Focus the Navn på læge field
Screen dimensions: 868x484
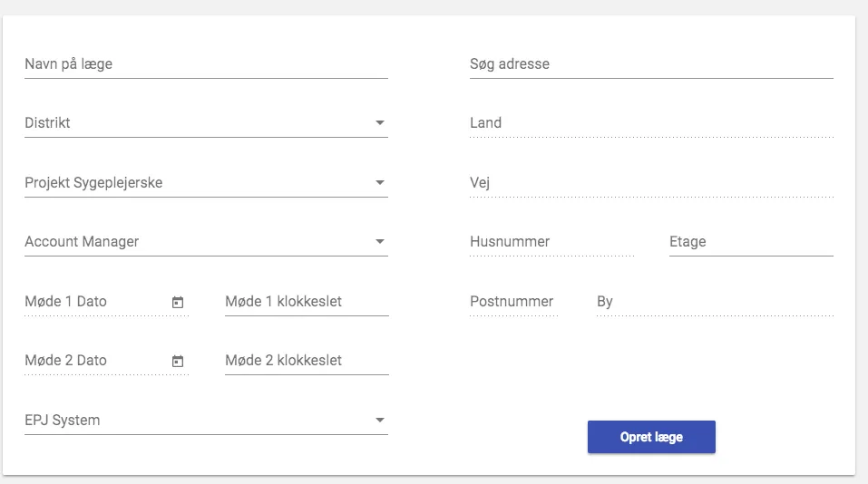206,64
